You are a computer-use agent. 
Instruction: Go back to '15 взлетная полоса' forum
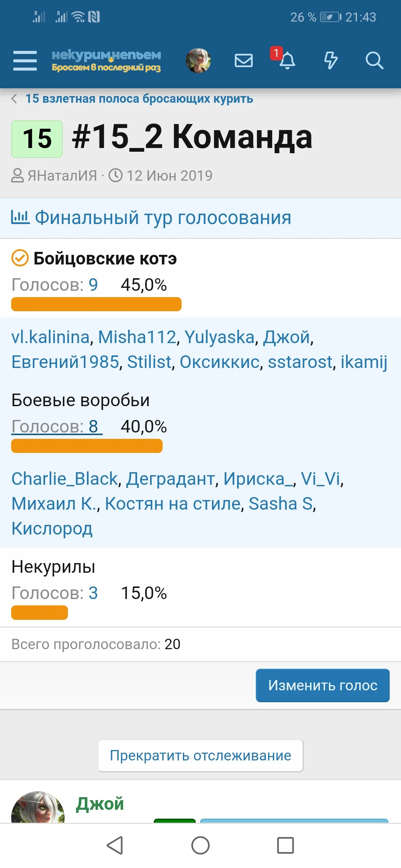[x=139, y=99]
